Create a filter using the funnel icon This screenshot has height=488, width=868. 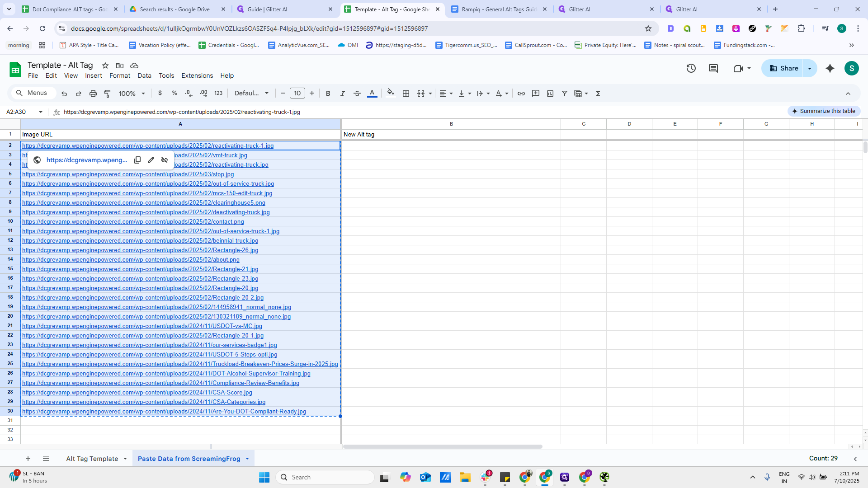[564, 93]
